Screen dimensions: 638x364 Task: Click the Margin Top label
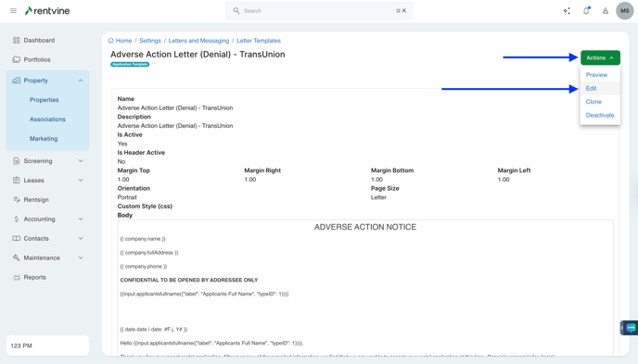(x=134, y=170)
